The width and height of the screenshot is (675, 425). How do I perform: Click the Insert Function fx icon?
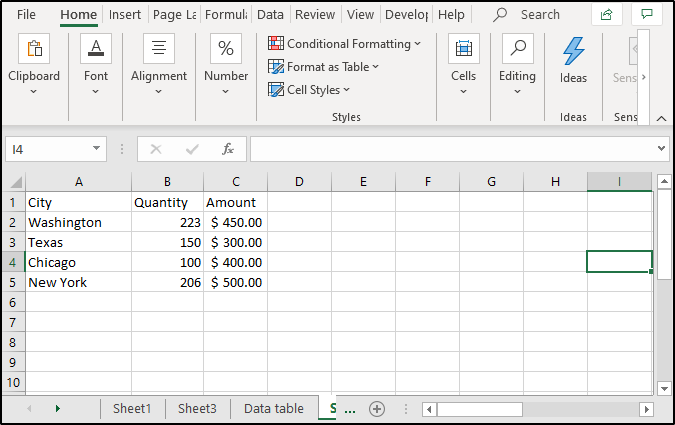coord(228,149)
